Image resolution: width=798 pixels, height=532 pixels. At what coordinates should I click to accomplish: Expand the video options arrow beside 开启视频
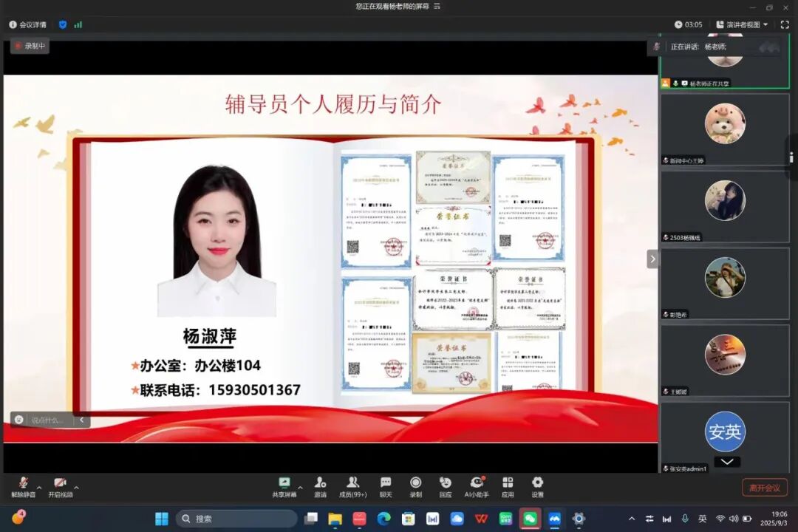pyautogui.click(x=76, y=488)
